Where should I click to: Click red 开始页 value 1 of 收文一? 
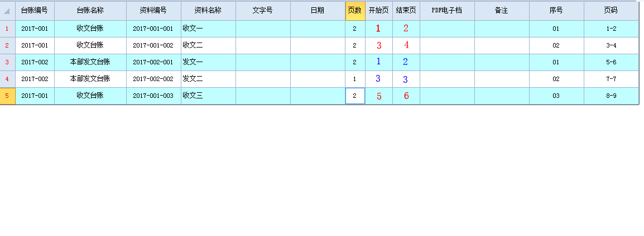point(379,29)
